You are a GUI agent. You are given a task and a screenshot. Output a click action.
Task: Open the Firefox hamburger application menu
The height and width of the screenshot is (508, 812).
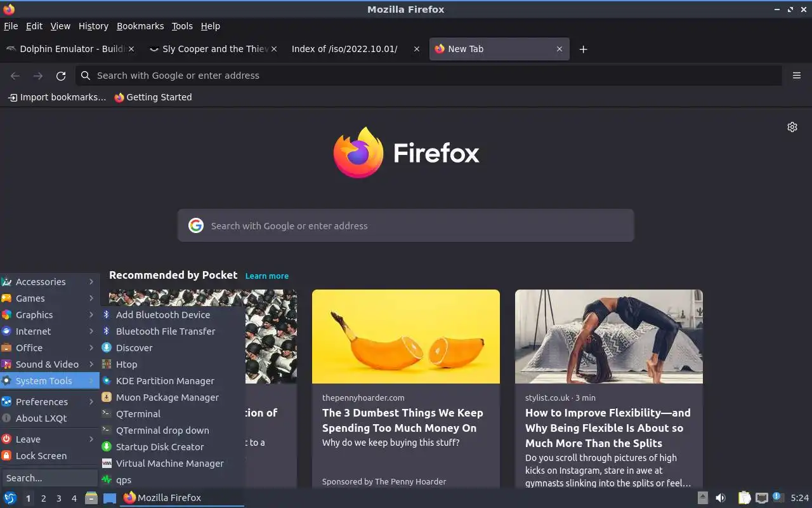pos(797,76)
